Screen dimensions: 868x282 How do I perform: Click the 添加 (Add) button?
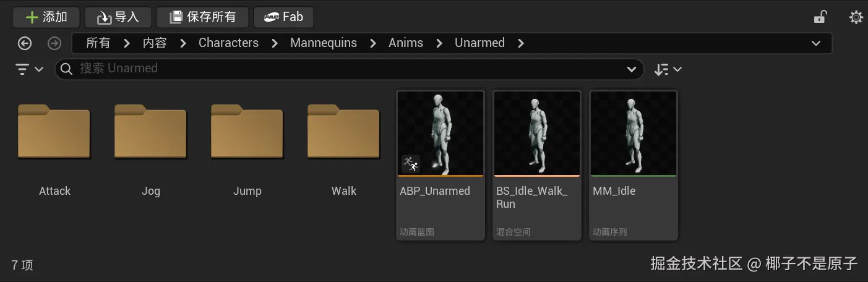click(46, 17)
